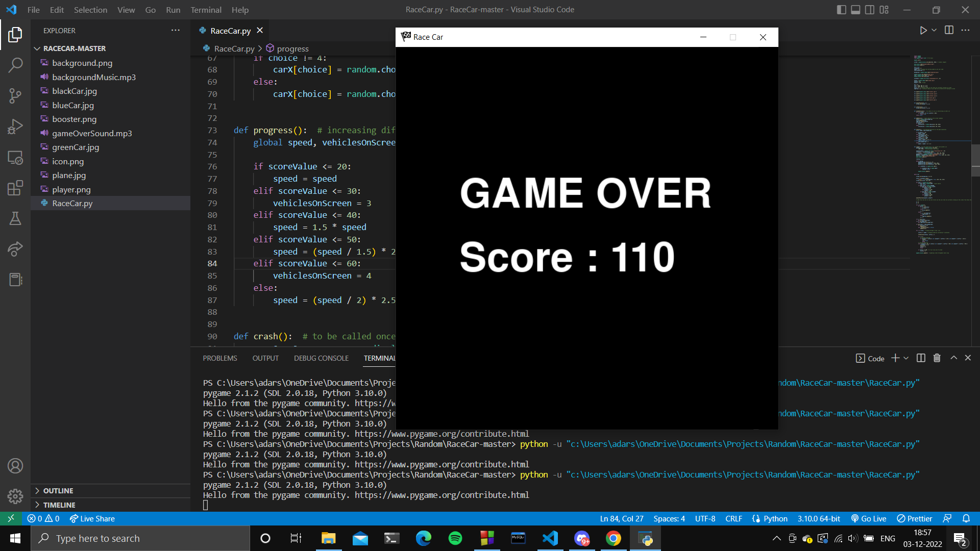This screenshot has width=980, height=551.
Task: Click Go Live in status bar
Action: [868, 518]
